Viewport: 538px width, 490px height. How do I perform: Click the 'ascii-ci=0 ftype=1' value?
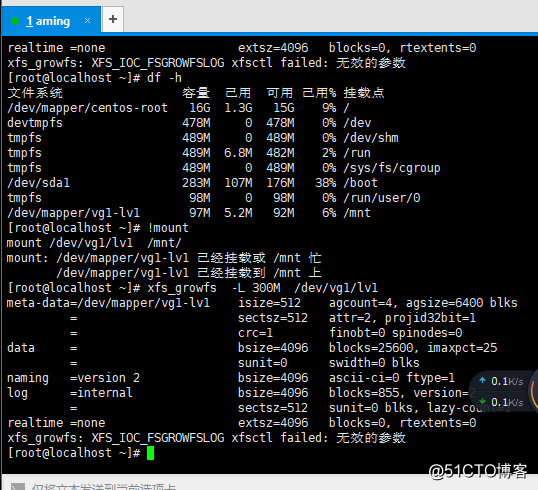pyautogui.click(x=391, y=378)
